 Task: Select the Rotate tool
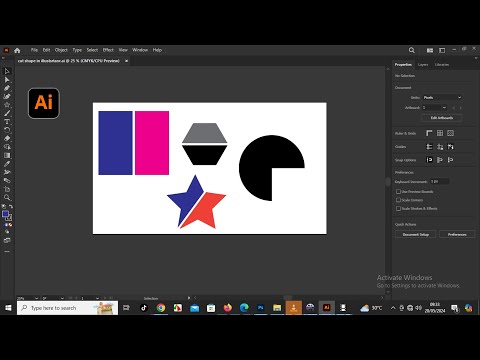[7, 130]
